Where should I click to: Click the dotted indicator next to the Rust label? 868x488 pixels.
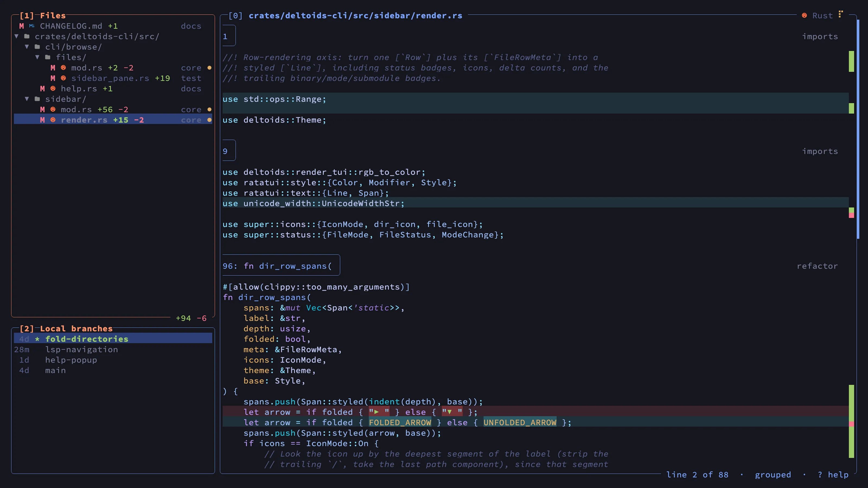(x=841, y=14)
